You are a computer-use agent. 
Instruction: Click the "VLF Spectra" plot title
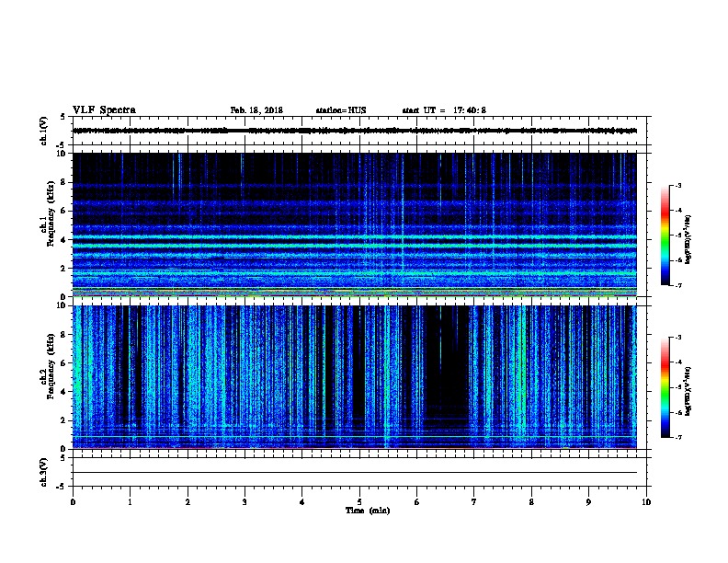(104, 110)
